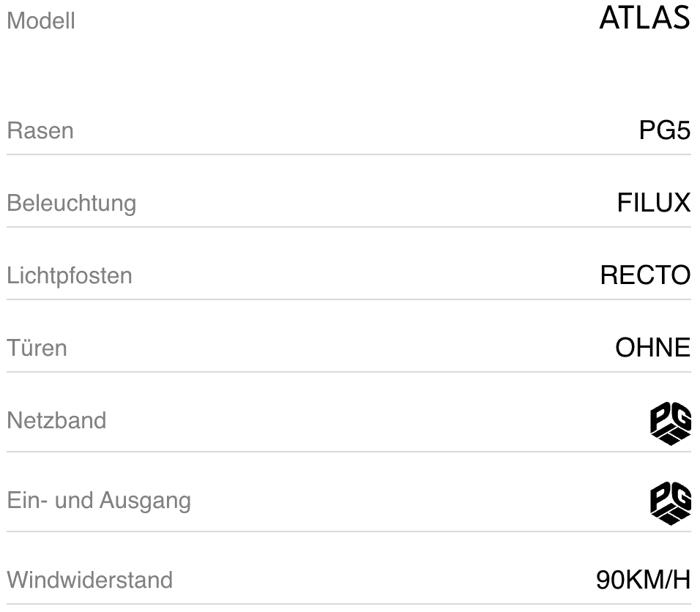Viewport: 700px width, 612px height.
Task: Click the Netzband label
Action: [x=56, y=421]
